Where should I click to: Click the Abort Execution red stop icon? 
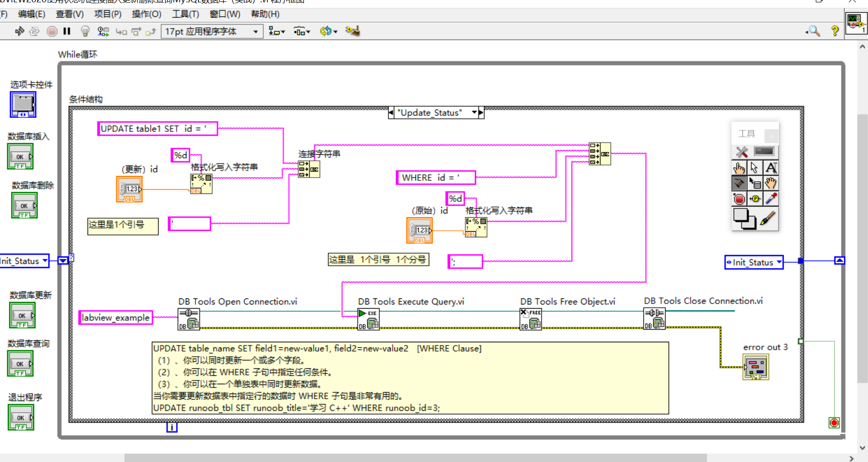51,31
